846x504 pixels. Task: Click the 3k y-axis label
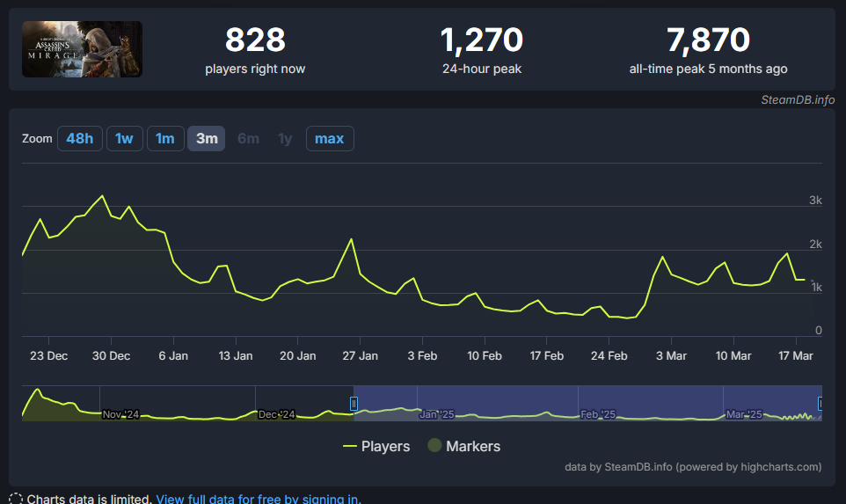tap(815, 201)
